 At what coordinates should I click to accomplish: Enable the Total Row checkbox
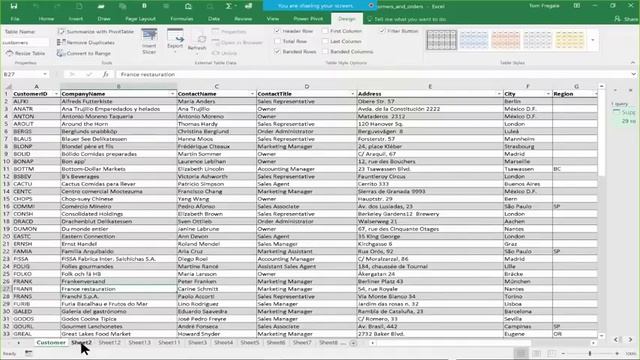(278, 41)
